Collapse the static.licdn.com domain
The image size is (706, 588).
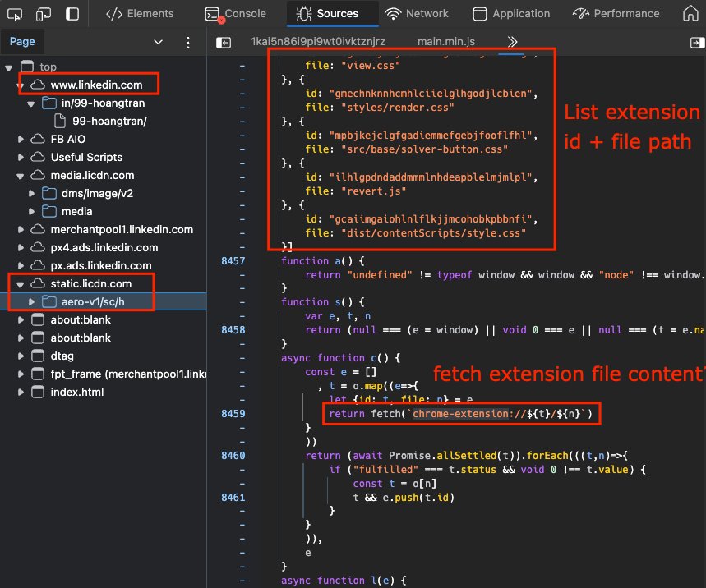pyautogui.click(x=21, y=284)
